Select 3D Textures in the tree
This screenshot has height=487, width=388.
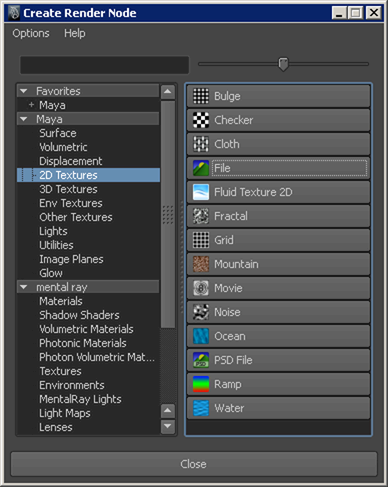click(x=68, y=189)
